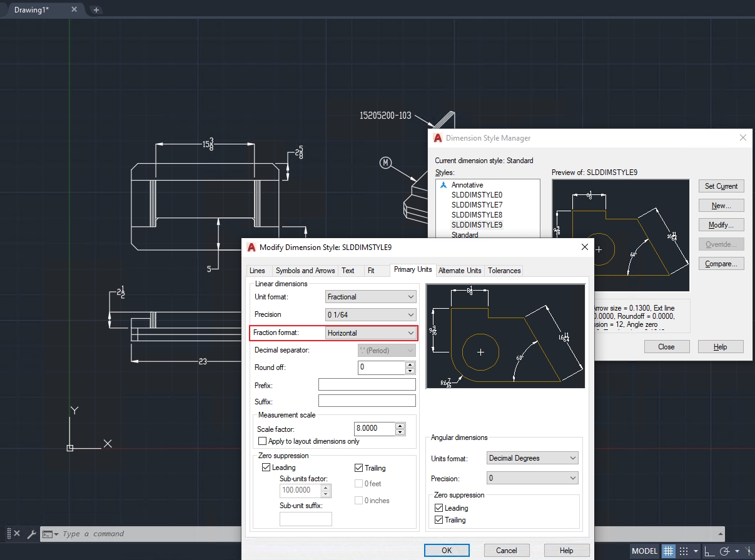Screen dimensions: 755x560
Task: Switch to the Alternate Units tab
Action: point(460,270)
